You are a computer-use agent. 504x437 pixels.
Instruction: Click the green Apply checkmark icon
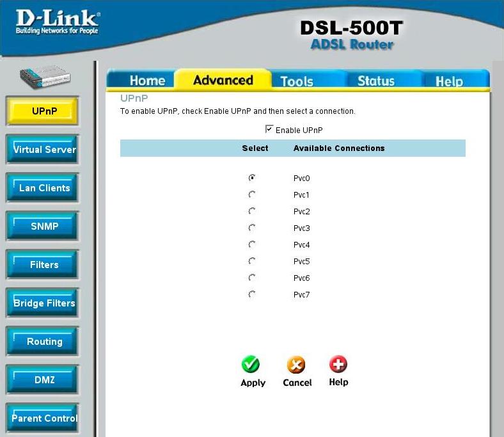250,364
